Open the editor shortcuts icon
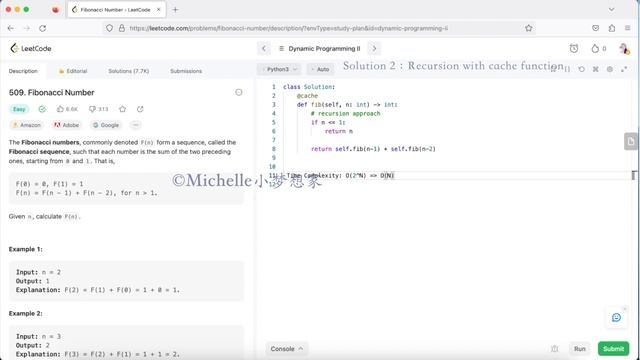This screenshot has height=360, width=640. pyautogui.click(x=596, y=69)
